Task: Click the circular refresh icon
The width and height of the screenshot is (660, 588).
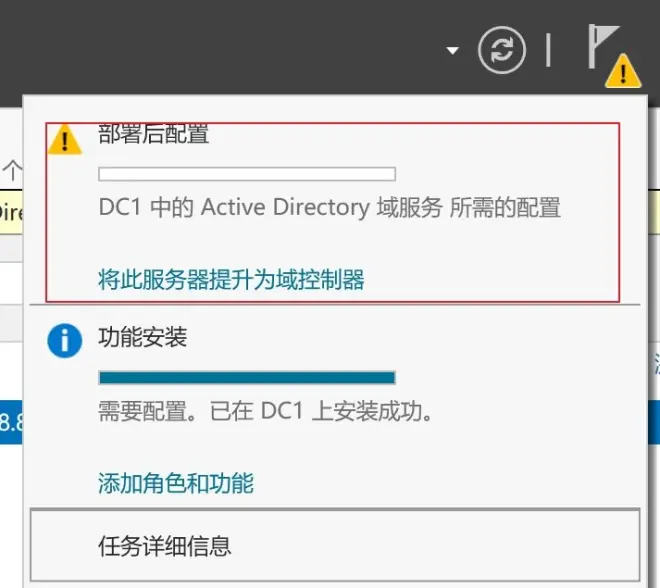Action: point(502,50)
